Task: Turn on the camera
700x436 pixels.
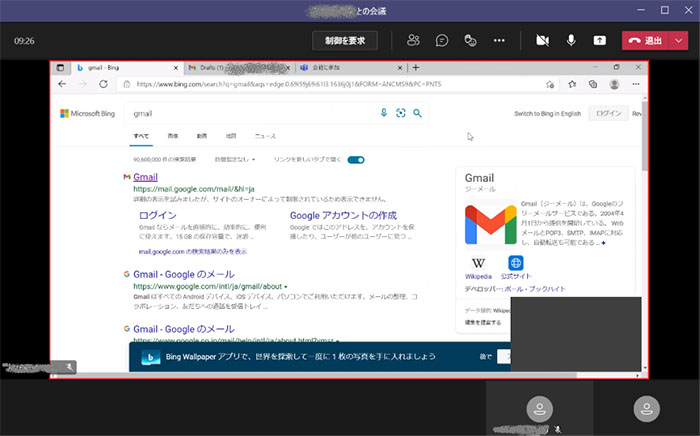Action: pyautogui.click(x=543, y=41)
